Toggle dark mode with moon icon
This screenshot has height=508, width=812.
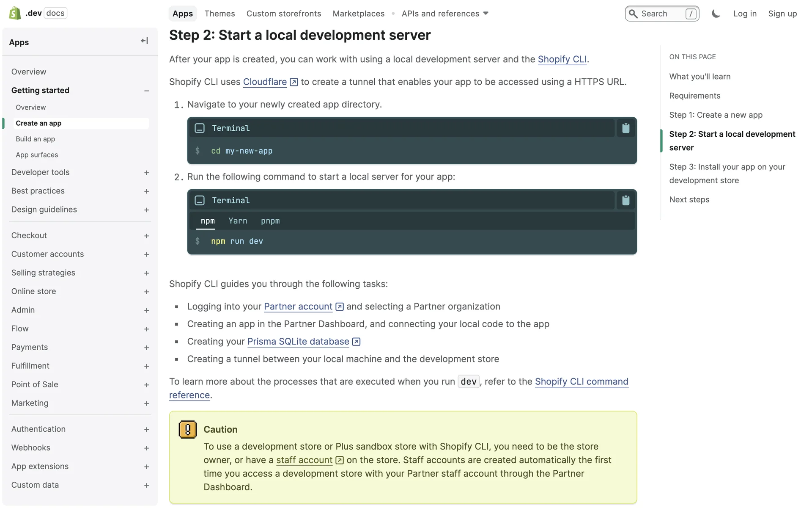(x=716, y=14)
